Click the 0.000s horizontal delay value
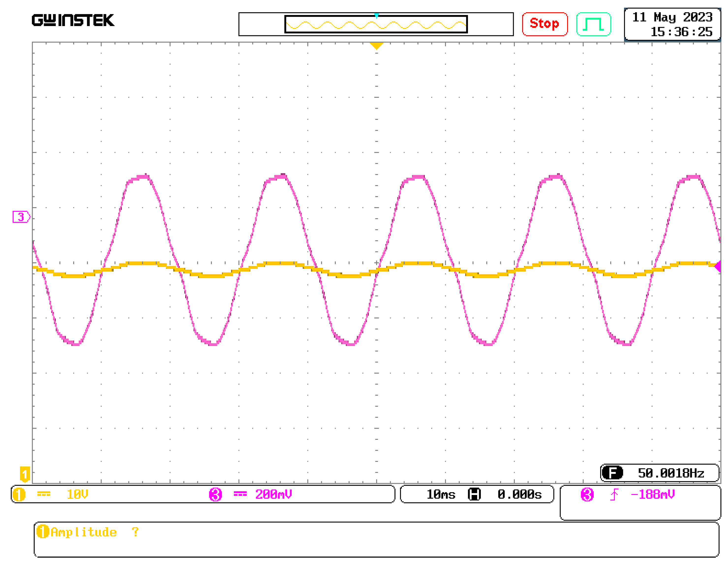728x565 pixels. [x=519, y=494]
